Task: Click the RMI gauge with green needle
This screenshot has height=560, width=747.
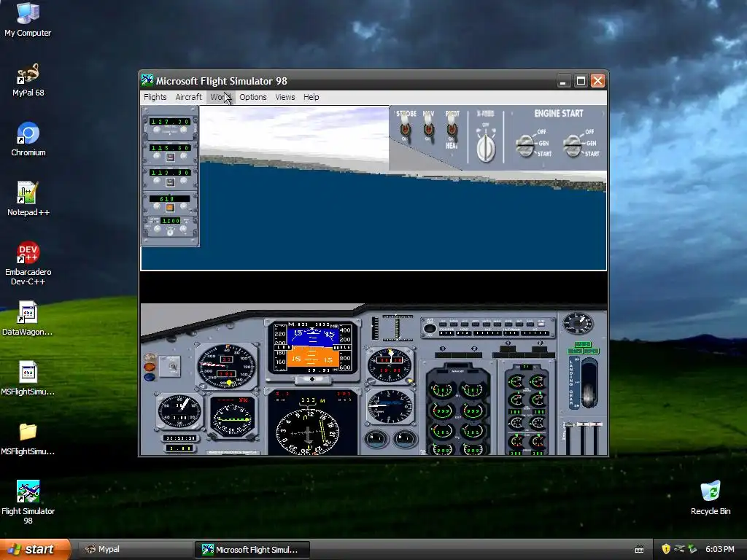Action: point(233,418)
